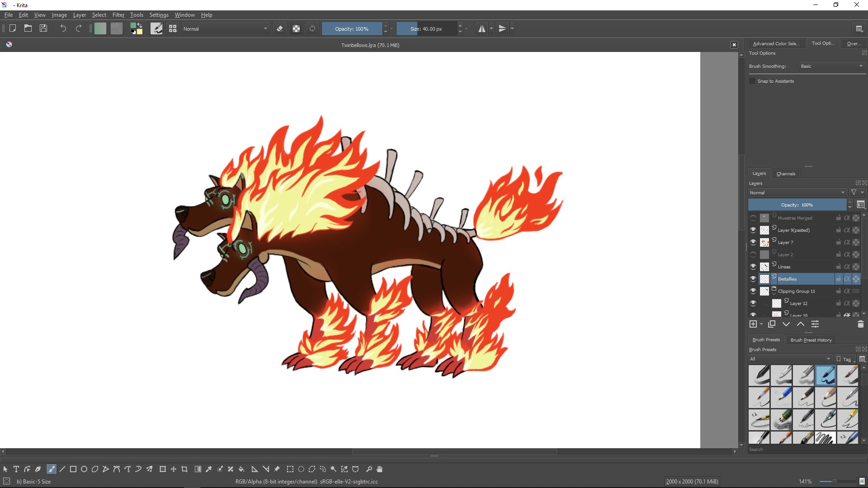Open the Advanced Color Selector panel
Screen dimensions: 868x488
776,43
